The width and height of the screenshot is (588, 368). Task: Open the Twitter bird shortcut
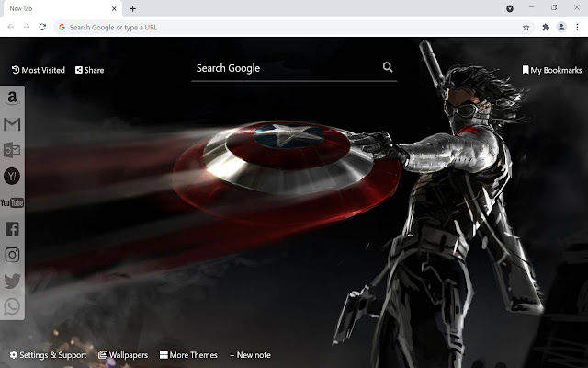pyautogui.click(x=12, y=281)
